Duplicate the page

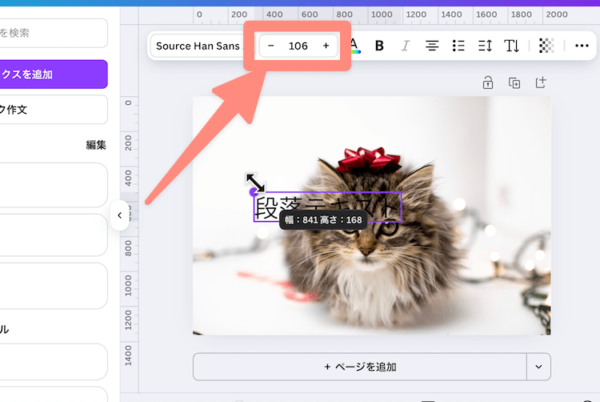click(514, 83)
